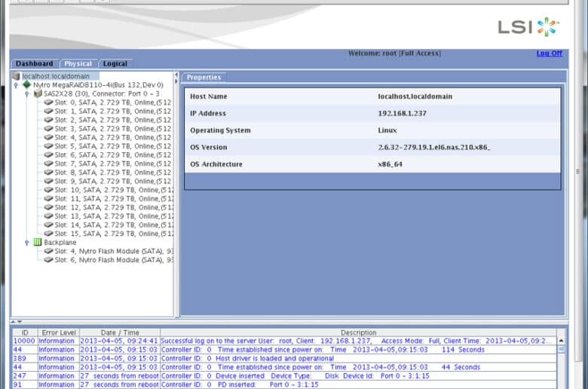Click the SAS2X28 Slot 4 SATA drive icon
This screenshot has height=389, width=588.
pos(48,137)
